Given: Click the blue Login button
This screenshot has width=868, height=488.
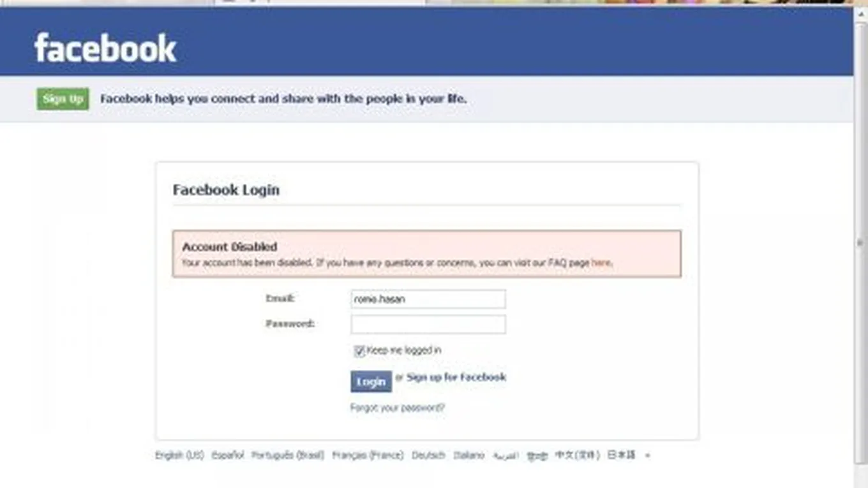Looking at the screenshot, I should click(x=371, y=381).
